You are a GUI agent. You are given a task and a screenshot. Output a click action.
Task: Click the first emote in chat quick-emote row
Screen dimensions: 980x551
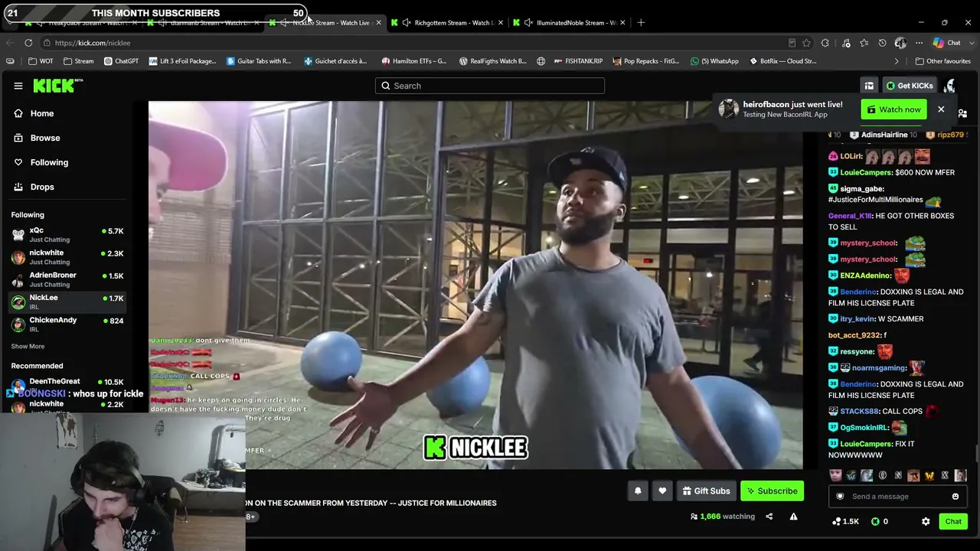tap(835, 475)
